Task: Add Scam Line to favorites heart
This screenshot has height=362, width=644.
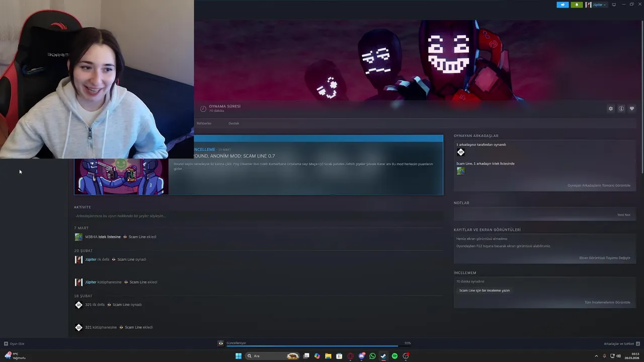Action: pos(632,109)
